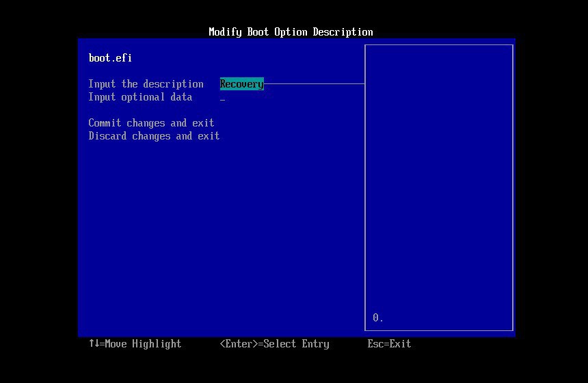Choose "Discard changes and exit"
Screen dimensions: 588x383
point(154,136)
